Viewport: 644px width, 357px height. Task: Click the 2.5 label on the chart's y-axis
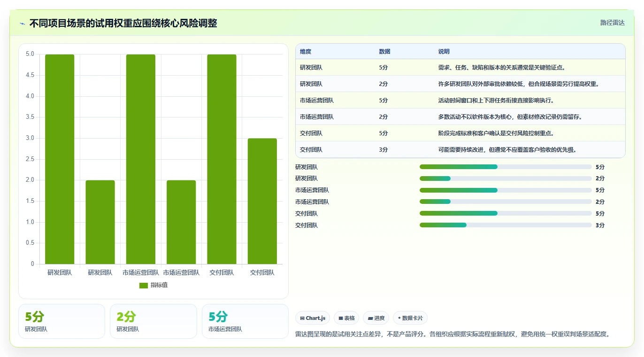click(30, 159)
